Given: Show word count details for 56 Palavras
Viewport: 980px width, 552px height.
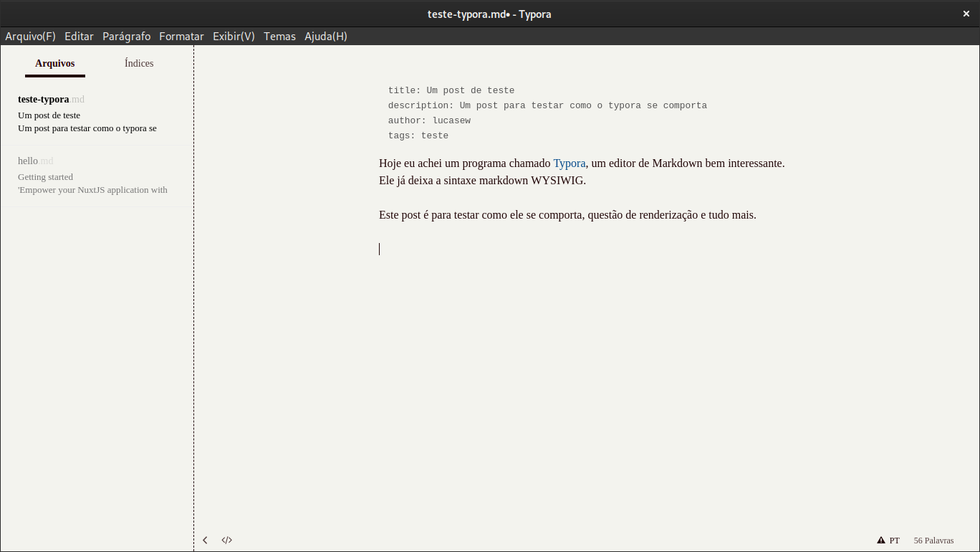Looking at the screenshot, I should pyautogui.click(x=934, y=541).
